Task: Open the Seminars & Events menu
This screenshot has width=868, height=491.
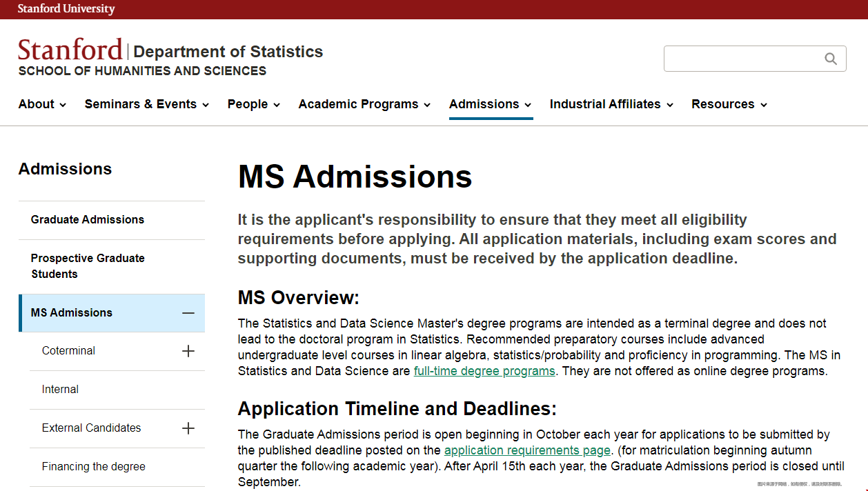Action: coord(147,104)
